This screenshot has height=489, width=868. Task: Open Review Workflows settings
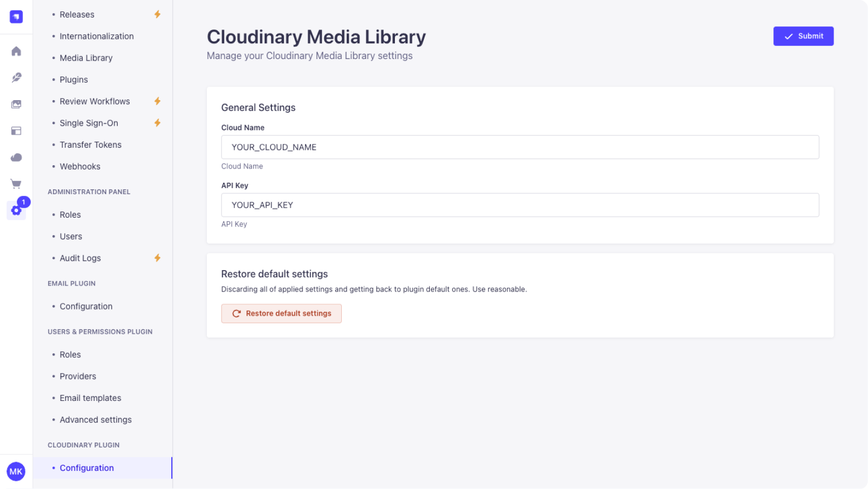(x=95, y=101)
